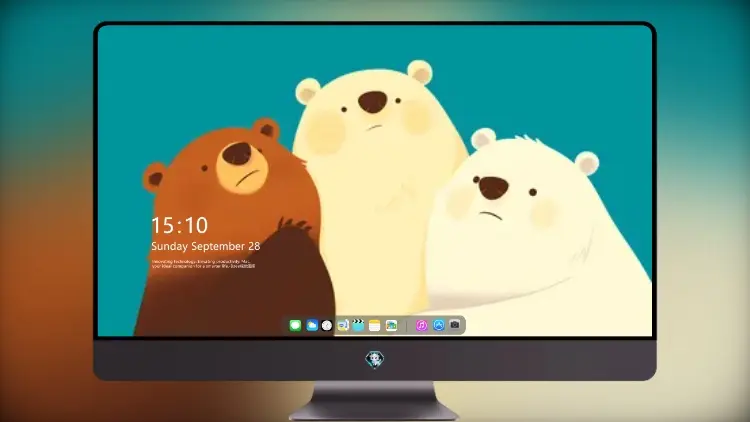Open the Photos gallery app in the dock
750x422 pixels.
point(391,325)
